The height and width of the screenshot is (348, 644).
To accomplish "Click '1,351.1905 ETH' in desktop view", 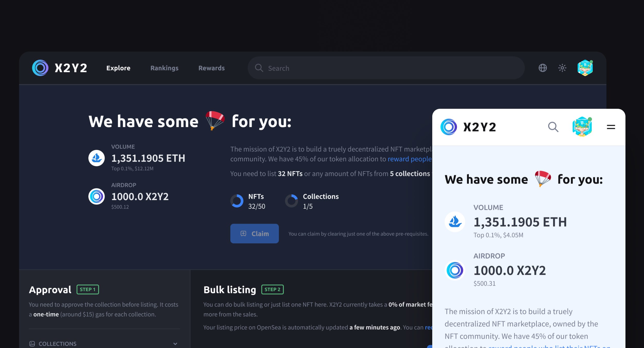I will pyautogui.click(x=148, y=158).
